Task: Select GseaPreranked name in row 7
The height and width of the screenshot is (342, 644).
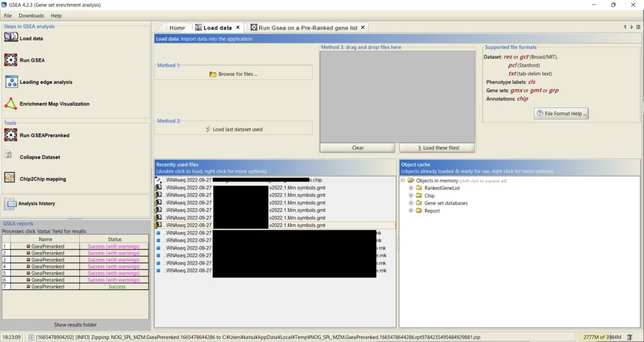Action: pos(45,287)
